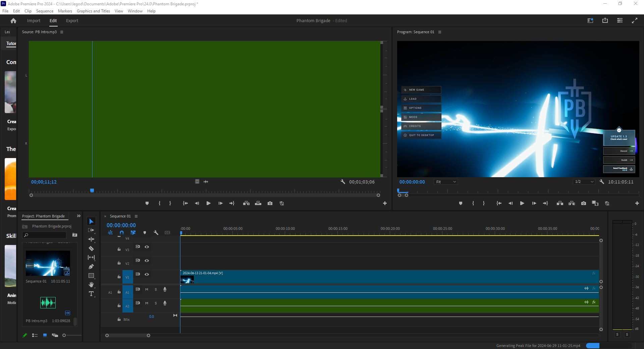Open the Sequence menu
Viewport: 644px width, 349px height.
coord(45,11)
